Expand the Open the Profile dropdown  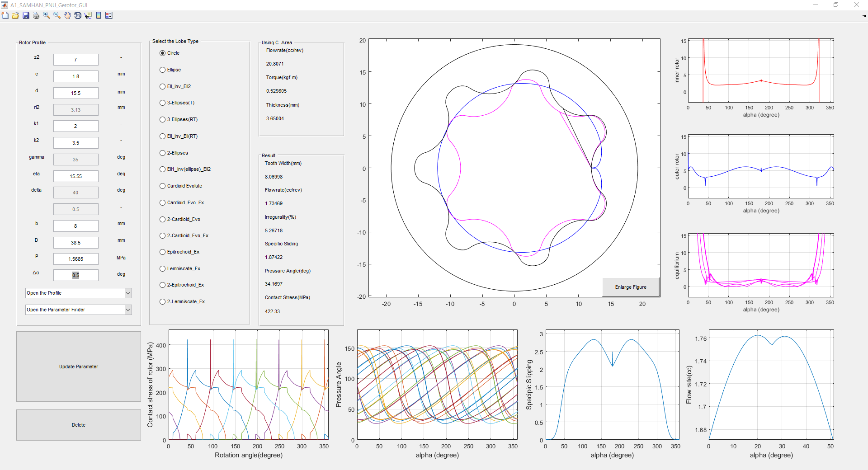[x=128, y=293]
